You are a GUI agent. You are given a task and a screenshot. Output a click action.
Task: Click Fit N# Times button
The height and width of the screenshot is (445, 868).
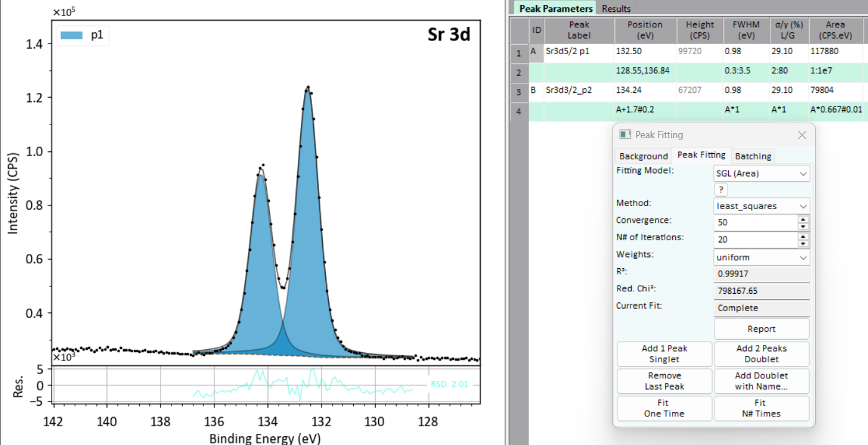pyautogui.click(x=762, y=408)
